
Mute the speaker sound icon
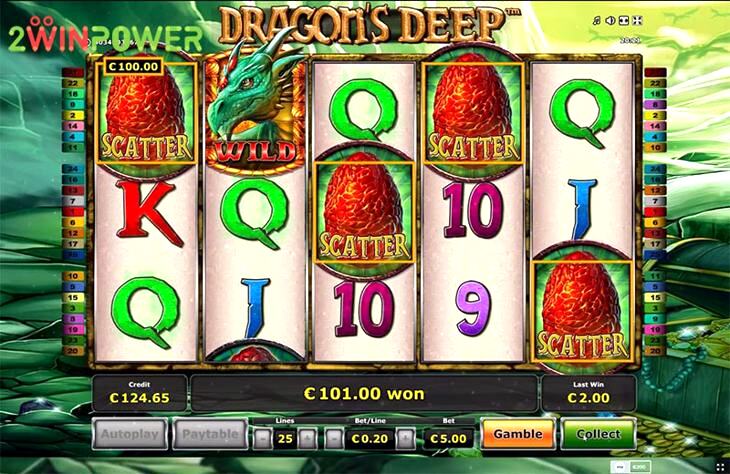pos(610,20)
